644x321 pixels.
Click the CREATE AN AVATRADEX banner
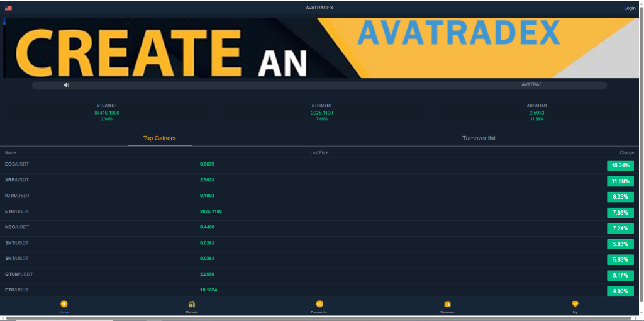[x=321, y=48]
